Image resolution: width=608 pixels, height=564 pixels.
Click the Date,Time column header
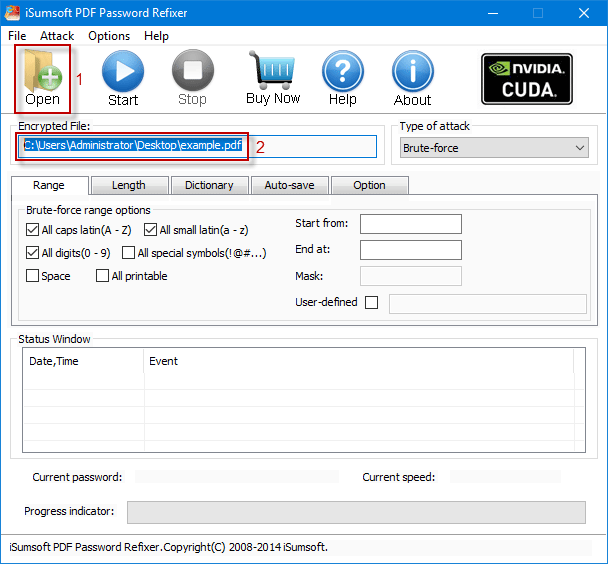(83, 361)
